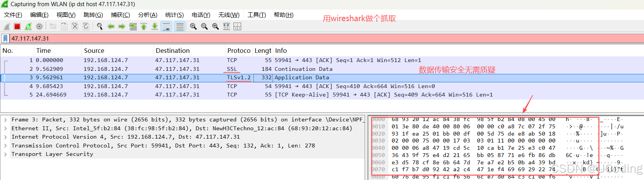Open find packet magnifier icon
Viewport: 644px width, 180px height.
coord(100,26)
